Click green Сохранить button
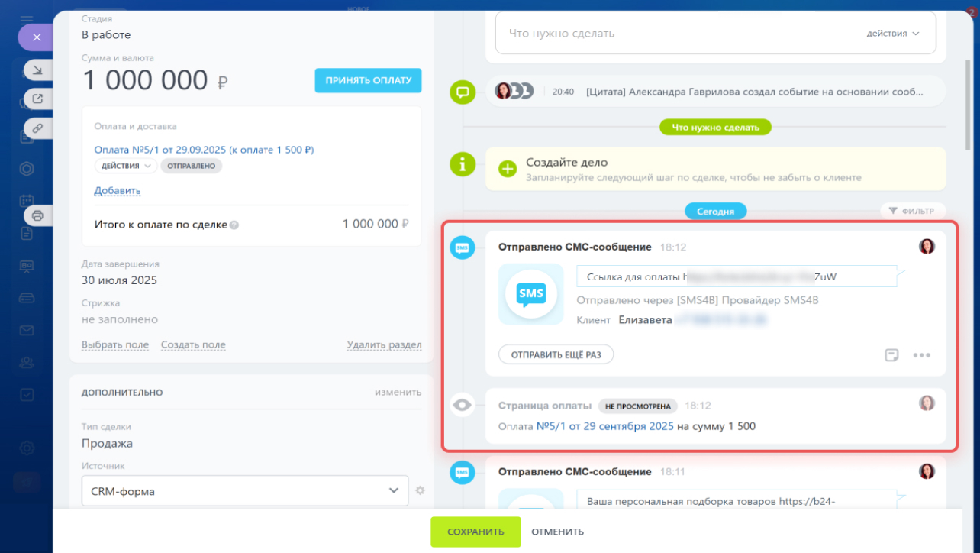Viewport: 980px width, 553px height. pos(475,532)
